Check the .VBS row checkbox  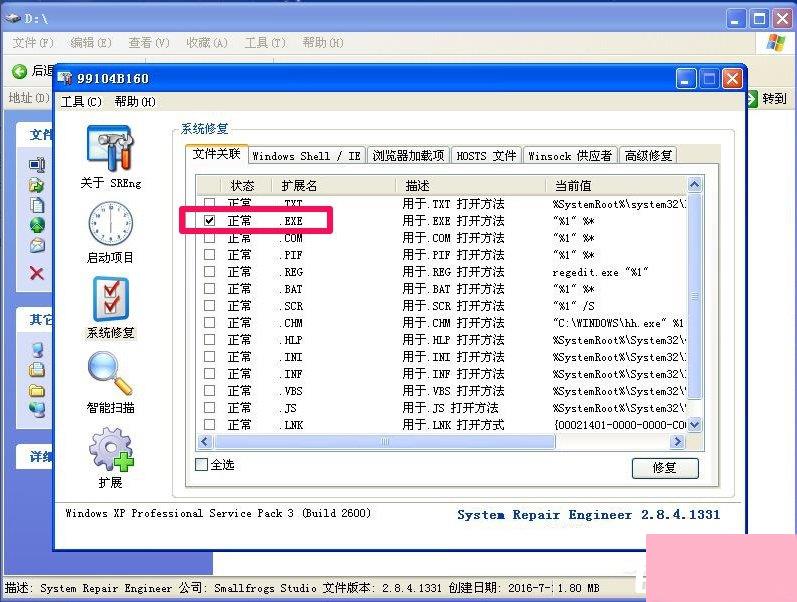209,390
